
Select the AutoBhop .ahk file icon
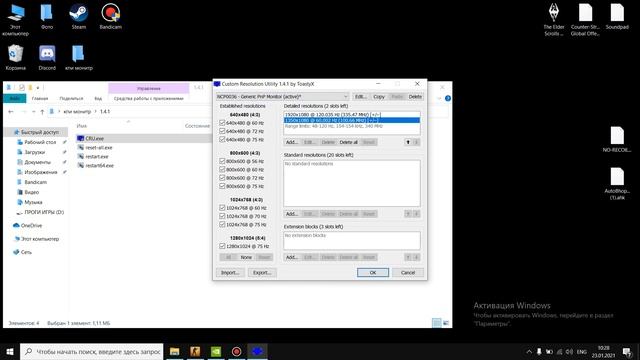tap(617, 184)
